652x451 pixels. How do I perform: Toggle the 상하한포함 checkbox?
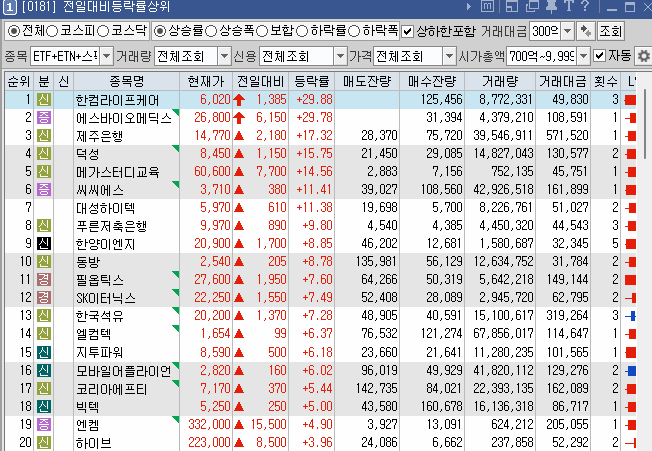408,32
